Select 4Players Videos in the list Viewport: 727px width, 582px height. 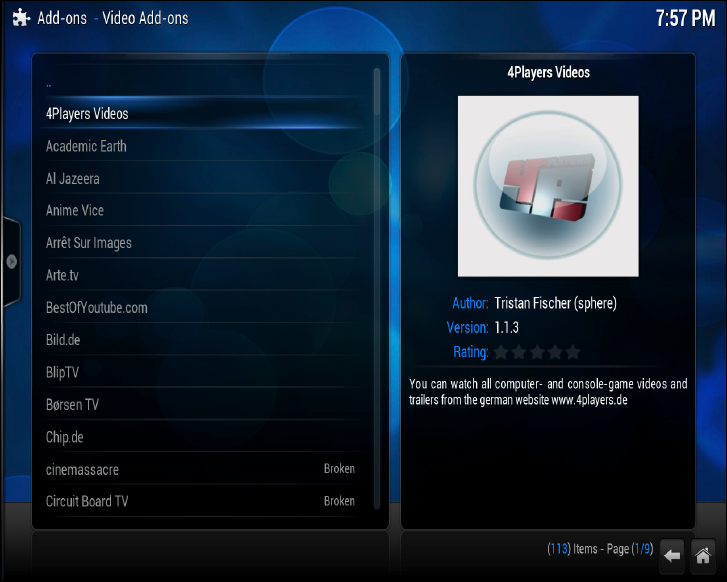tap(204, 114)
